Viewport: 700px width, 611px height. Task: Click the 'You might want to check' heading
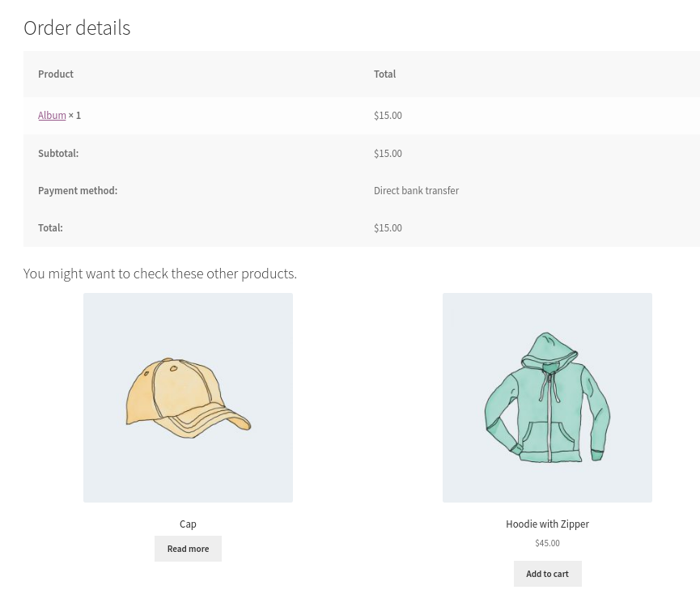click(160, 274)
